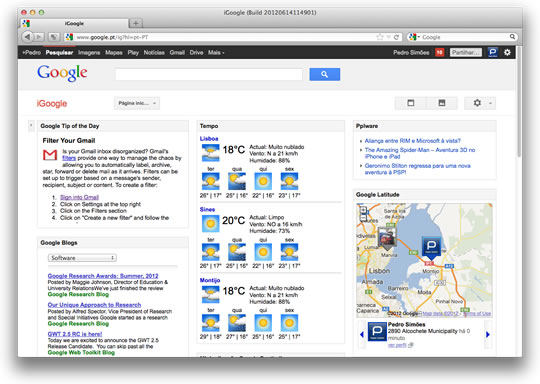Reload the page with the refresh icon
Image resolution: width=540 pixels, height=384 pixels.
pyautogui.click(x=396, y=37)
